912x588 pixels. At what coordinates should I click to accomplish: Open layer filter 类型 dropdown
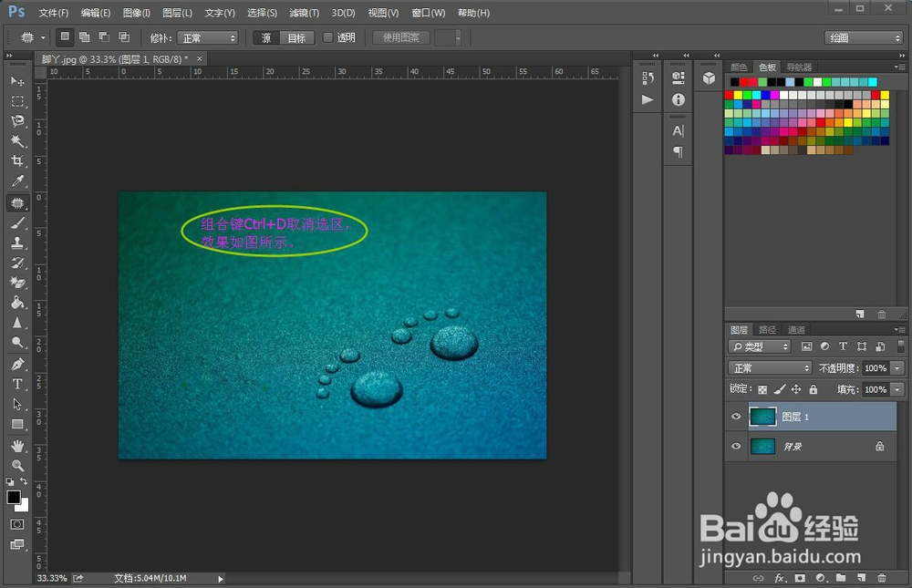point(759,346)
